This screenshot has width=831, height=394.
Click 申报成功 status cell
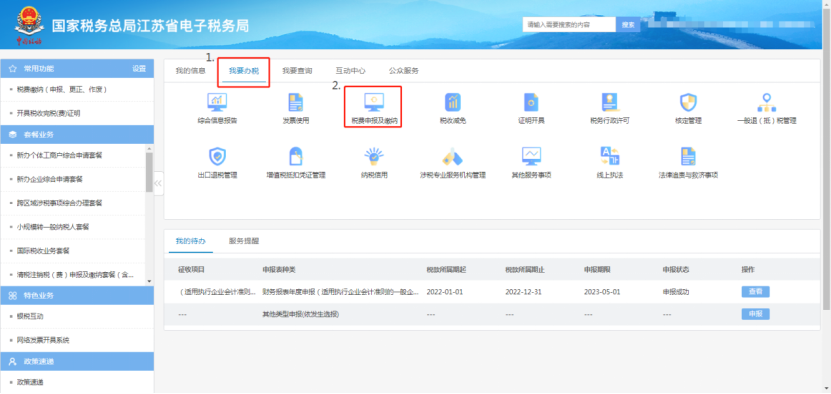(676, 292)
